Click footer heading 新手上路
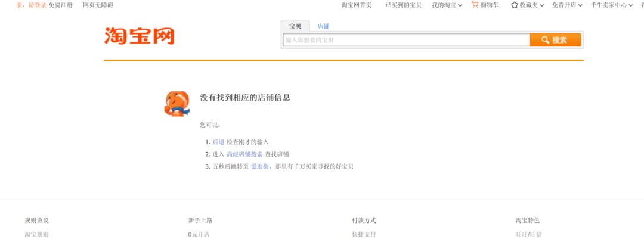644x245 pixels. click(x=200, y=221)
